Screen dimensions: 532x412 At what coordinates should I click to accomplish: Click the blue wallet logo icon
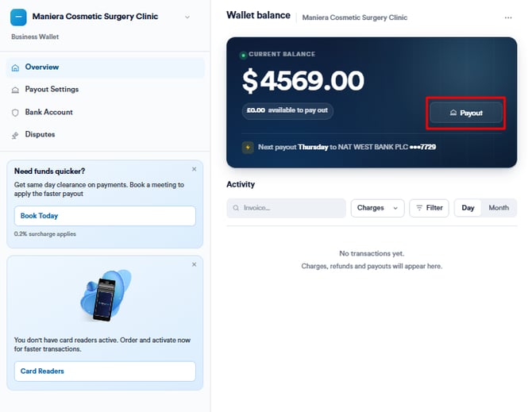click(x=18, y=17)
